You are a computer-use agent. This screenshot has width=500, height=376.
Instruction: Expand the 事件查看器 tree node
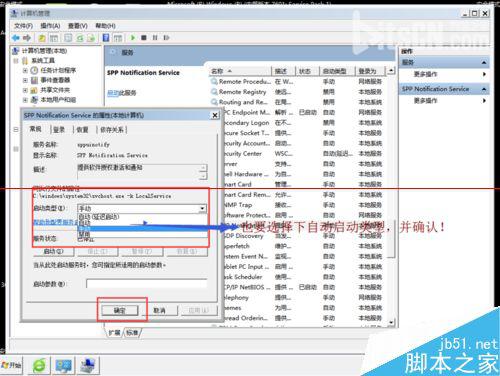[25, 80]
